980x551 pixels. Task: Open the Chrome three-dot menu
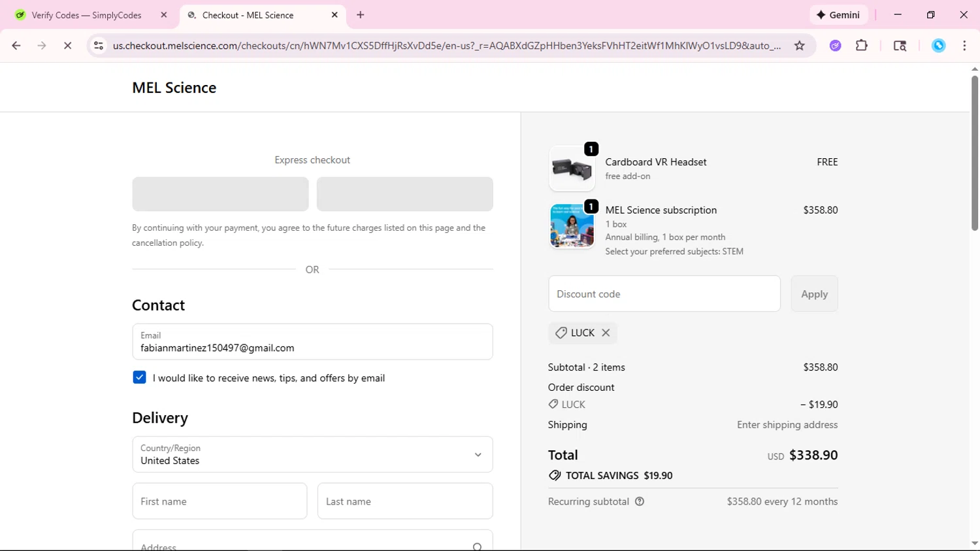(964, 46)
